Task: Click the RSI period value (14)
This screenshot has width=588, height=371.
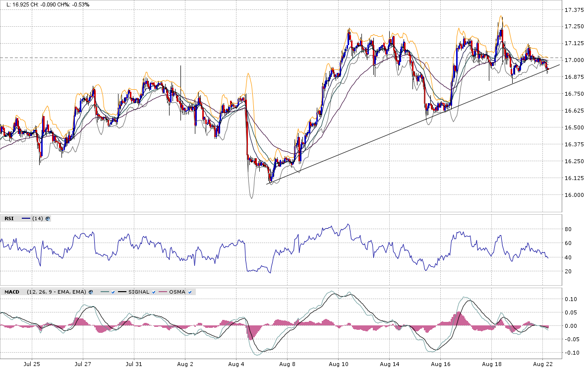Action: (38, 218)
